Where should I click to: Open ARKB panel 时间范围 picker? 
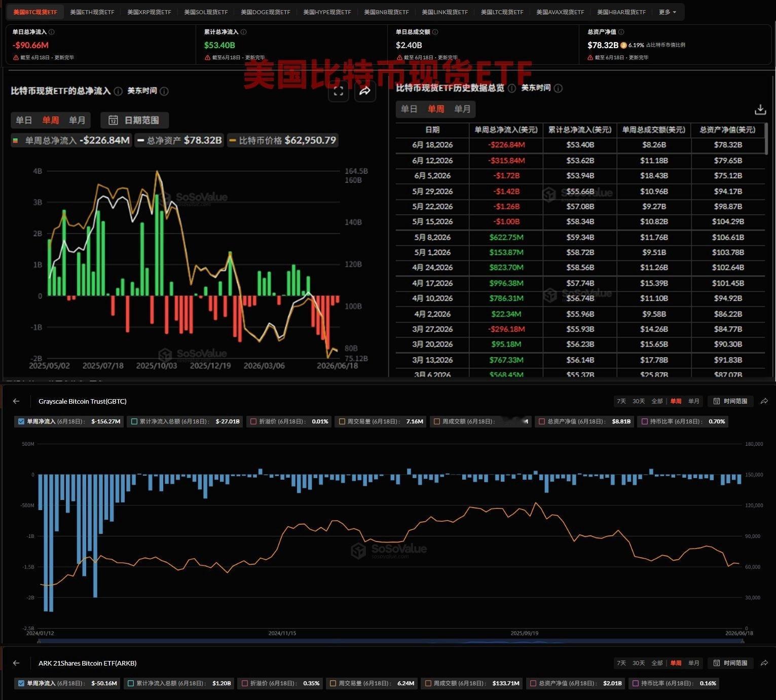coord(730,663)
